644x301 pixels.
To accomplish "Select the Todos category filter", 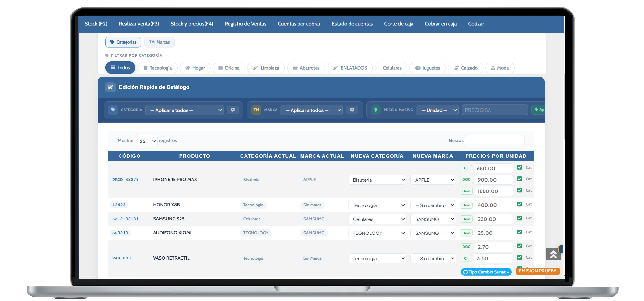I will [120, 68].
